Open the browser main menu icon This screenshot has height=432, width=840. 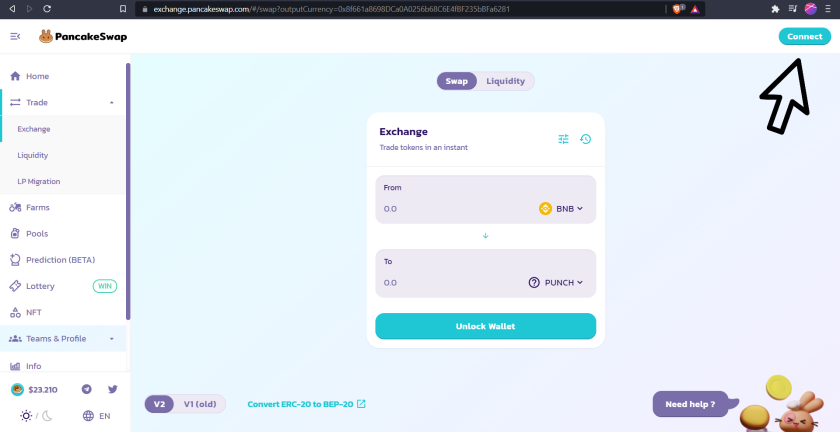(x=828, y=9)
